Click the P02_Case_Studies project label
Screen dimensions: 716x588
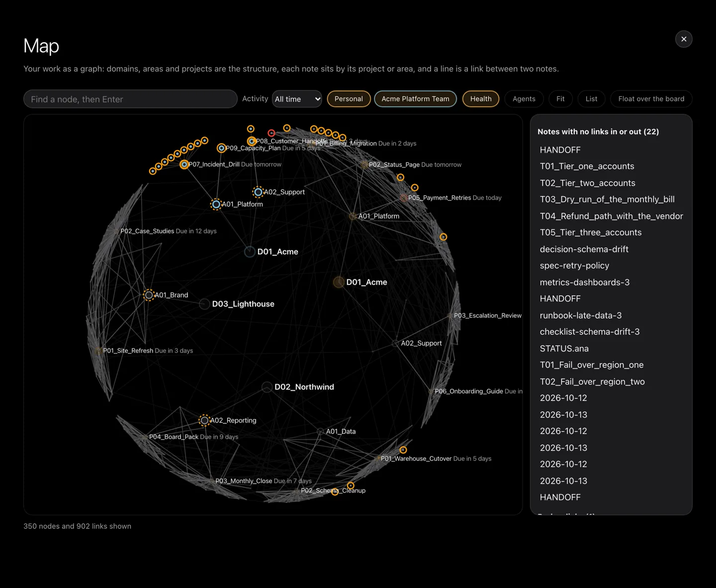coord(147,231)
